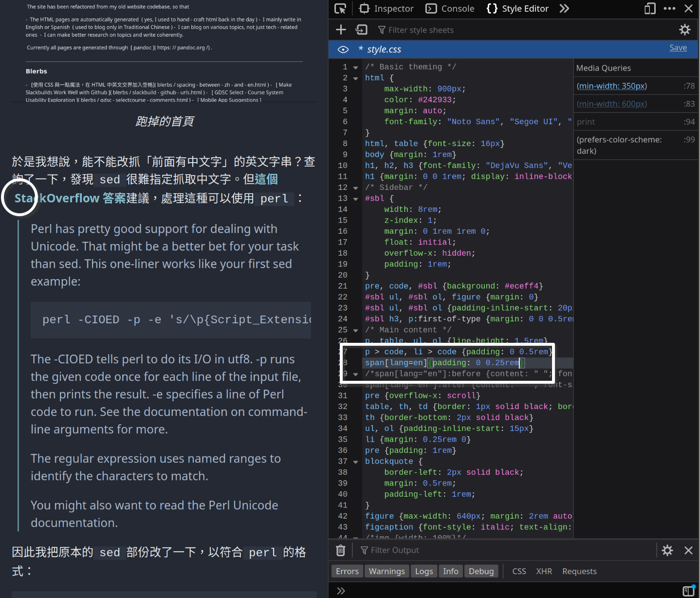Open Style Editor options gear
The width and height of the screenshot is (700, 598).
click(685, 30)
